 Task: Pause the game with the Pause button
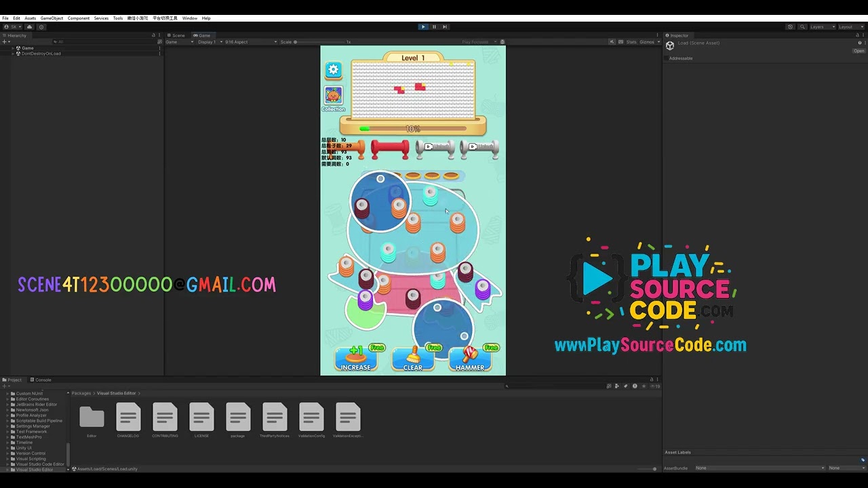point(434,27)
